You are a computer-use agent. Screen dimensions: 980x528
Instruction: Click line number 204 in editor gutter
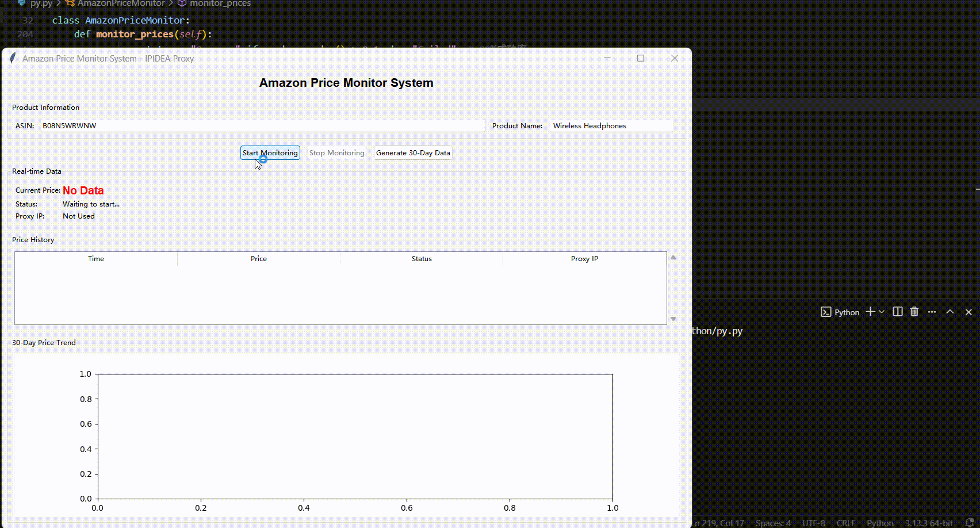[x=25, y=34]
